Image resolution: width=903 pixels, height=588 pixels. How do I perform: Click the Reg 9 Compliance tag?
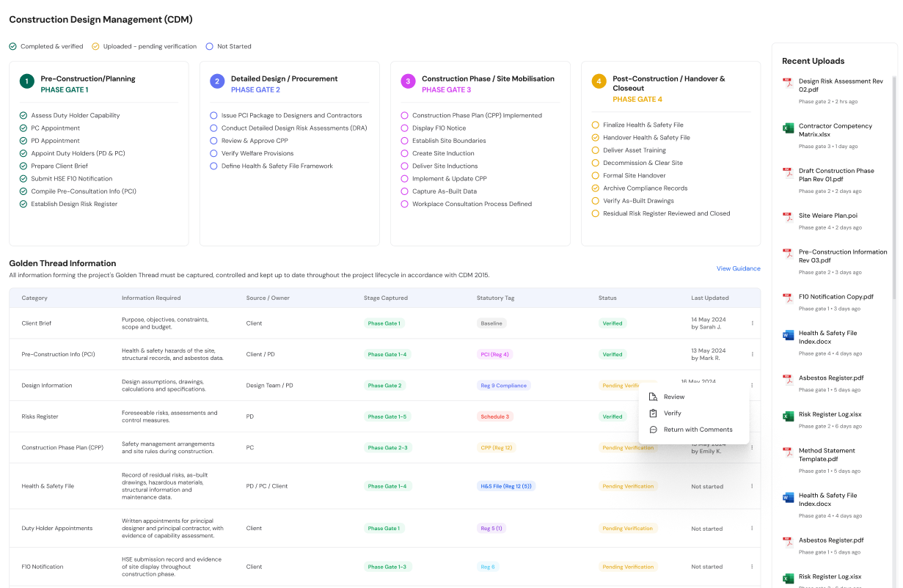503,386
